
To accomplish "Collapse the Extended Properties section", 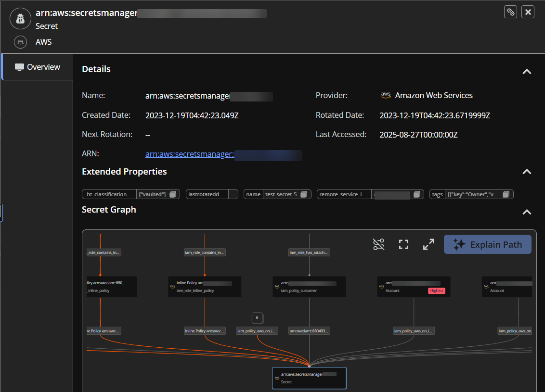I will tap(527, 172).
